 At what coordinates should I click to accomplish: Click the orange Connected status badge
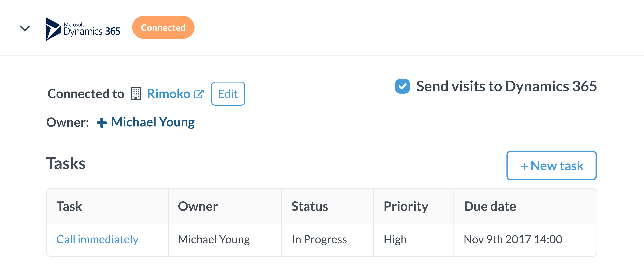(x=163, y=27)
